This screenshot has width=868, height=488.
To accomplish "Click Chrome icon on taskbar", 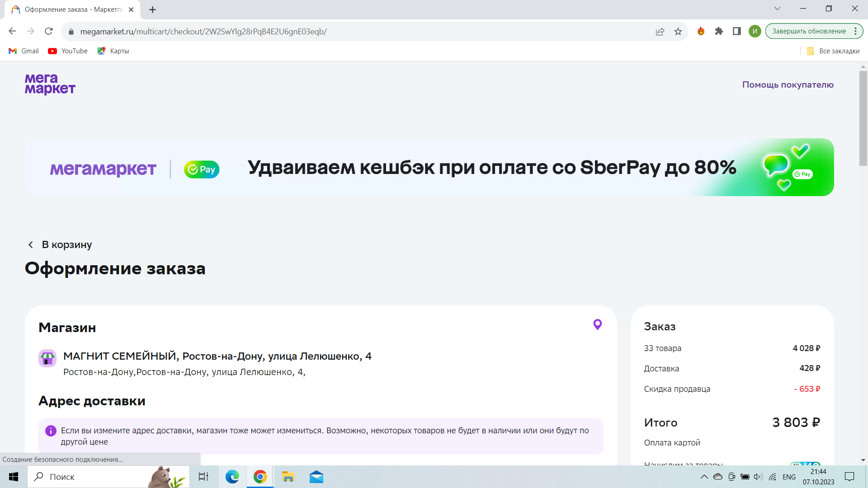I will [x=260, y=477].
